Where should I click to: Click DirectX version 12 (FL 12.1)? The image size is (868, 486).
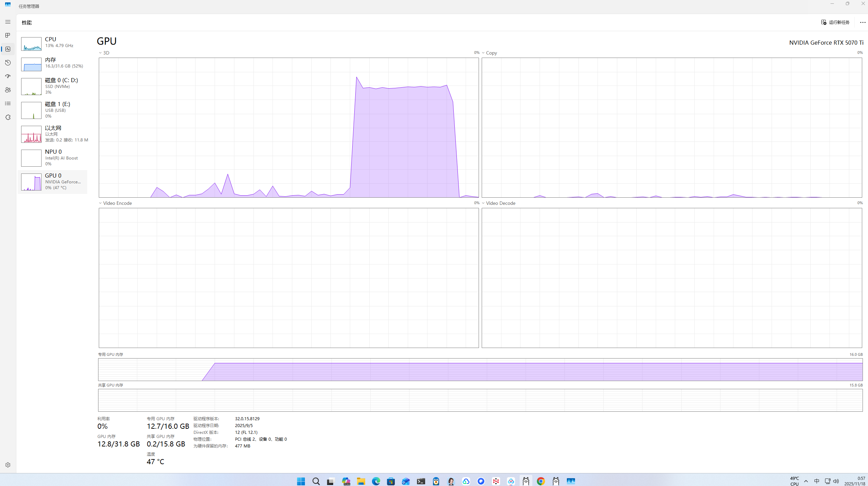(246, 432)
